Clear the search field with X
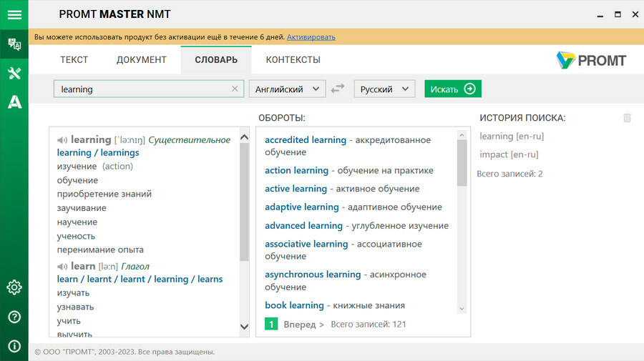Viewport: 644px width, 361px height. point(235,89)
